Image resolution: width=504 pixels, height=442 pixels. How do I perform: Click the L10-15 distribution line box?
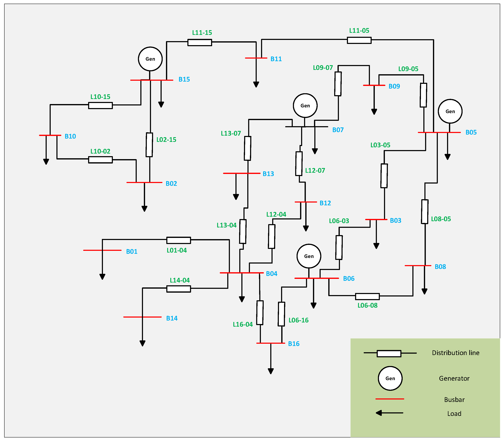[x=100, y=105]
